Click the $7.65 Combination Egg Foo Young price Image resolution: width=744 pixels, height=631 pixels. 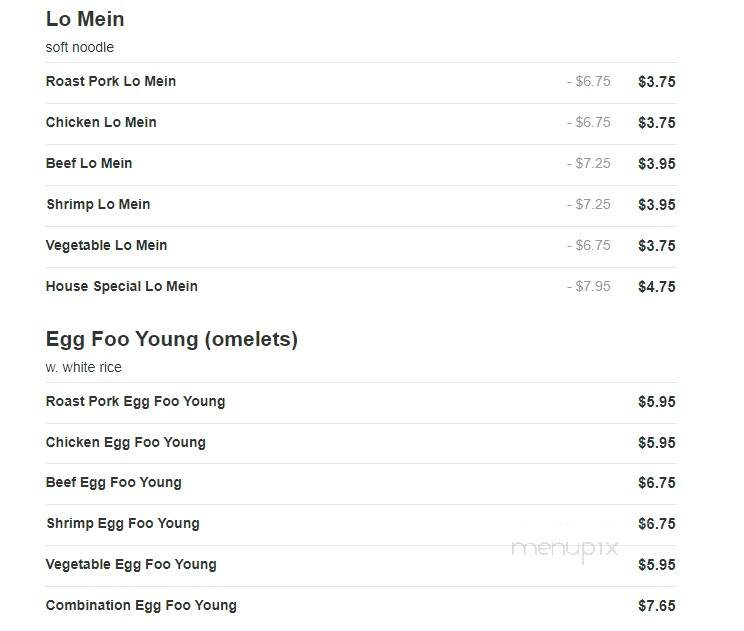pos(657,606)
